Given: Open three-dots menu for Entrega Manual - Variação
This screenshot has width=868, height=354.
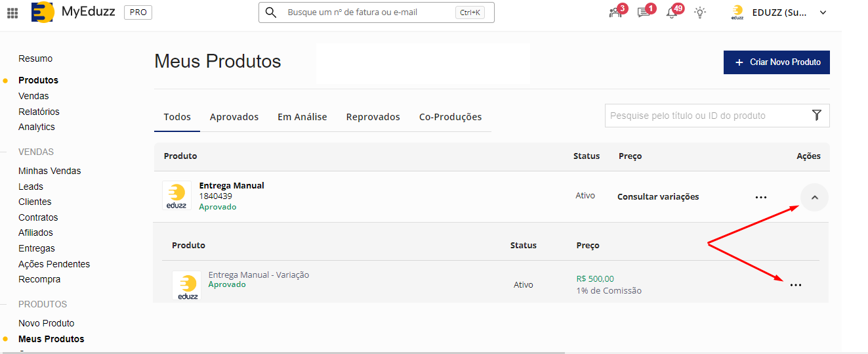Looking at the screenshot, I should tap(796, 285).
